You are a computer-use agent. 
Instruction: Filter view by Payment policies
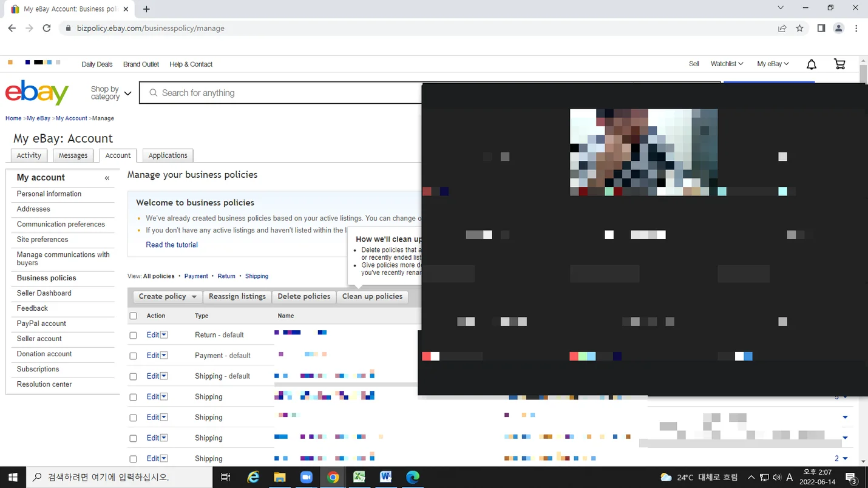pyautogui.click(x=196, y=276)
